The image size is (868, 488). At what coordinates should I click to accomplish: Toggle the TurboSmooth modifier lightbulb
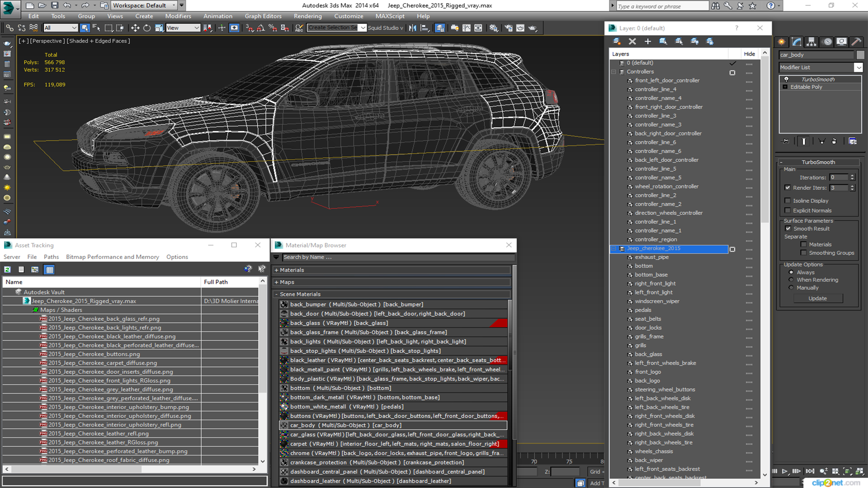tap(786, 79)
